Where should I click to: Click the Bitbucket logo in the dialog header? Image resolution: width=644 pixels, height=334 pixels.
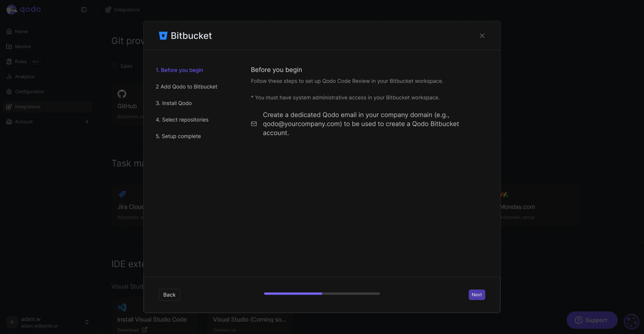163,36
